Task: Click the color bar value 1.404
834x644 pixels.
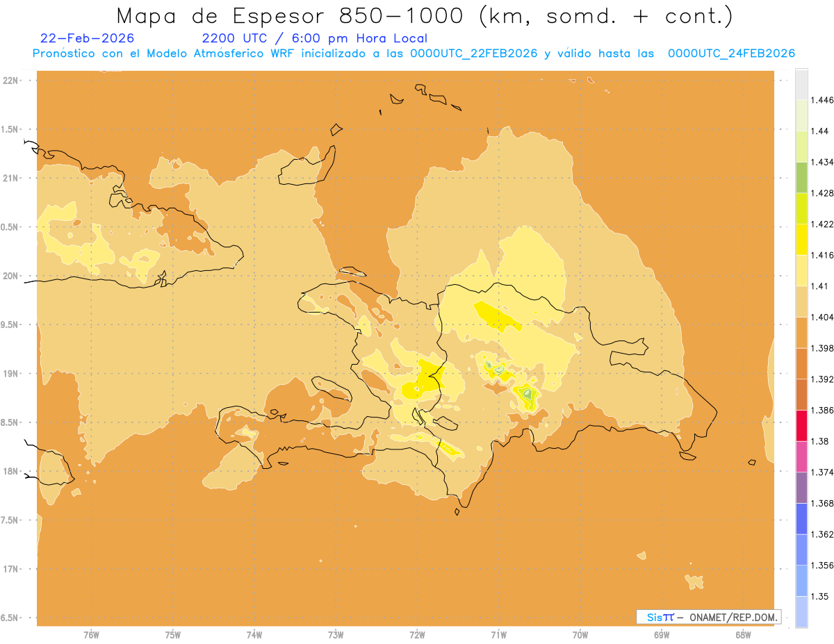Action: tap(824, 317)
